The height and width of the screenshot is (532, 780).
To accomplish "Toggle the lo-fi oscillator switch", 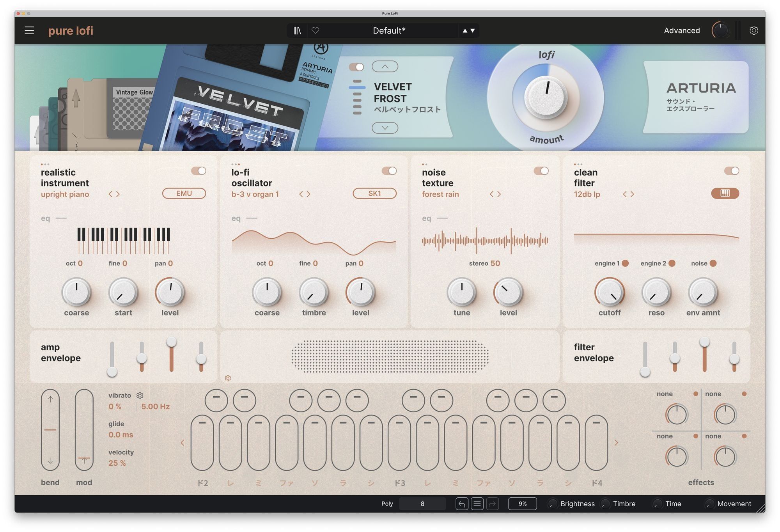I will (389, 171).
